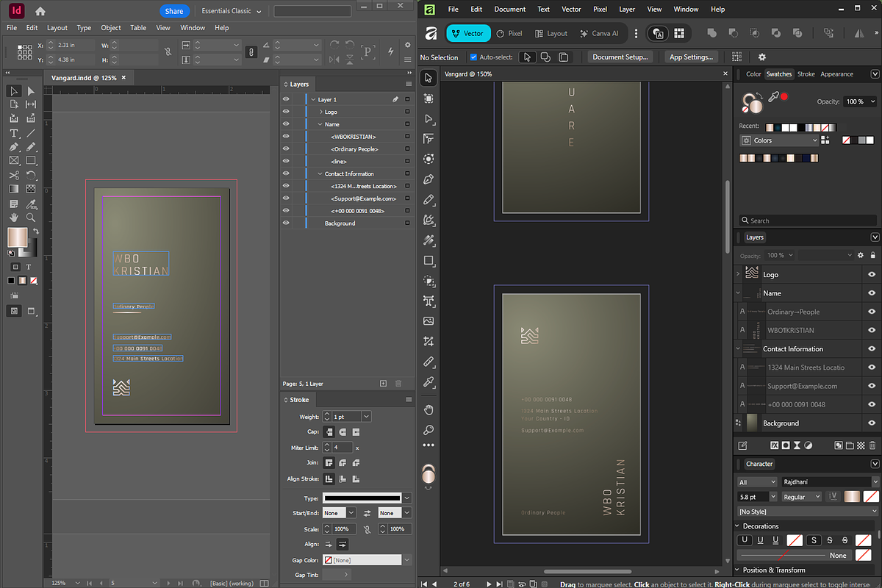Click Affinity character fill gradient swatch
The image size is (882, 588).
[853, 497]
